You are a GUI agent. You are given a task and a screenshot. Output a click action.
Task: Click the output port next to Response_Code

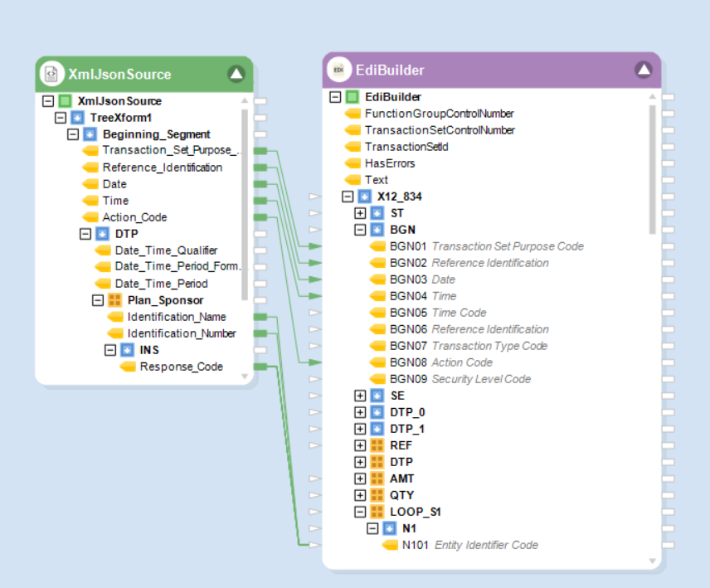pos(260,367)
